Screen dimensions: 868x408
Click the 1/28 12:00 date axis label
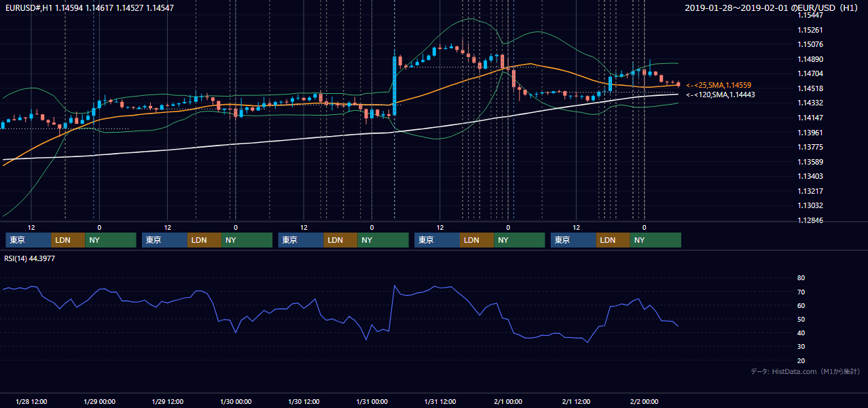pos(31,401)
